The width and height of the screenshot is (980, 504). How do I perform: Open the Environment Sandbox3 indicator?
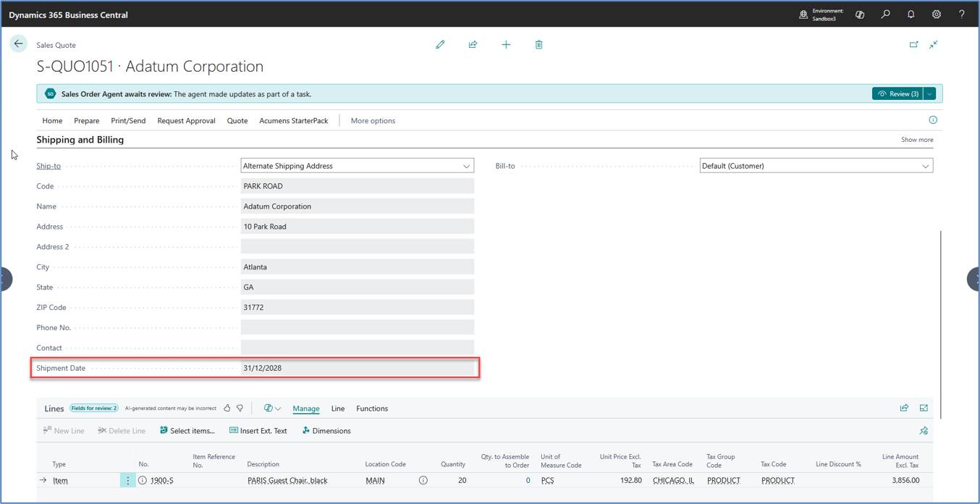821,14
